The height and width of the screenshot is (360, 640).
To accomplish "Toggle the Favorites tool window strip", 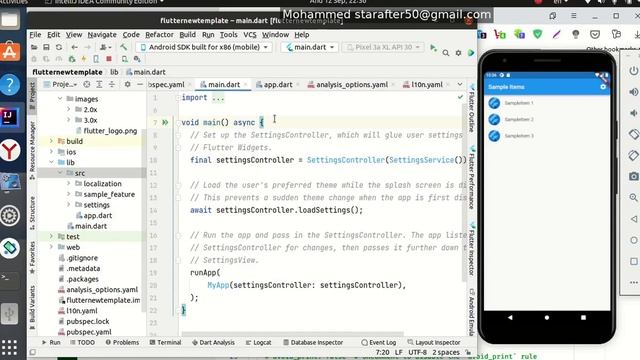I will (32, 257).
